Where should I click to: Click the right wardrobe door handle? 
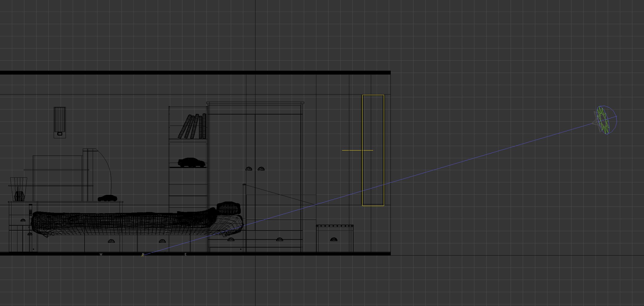261,169
